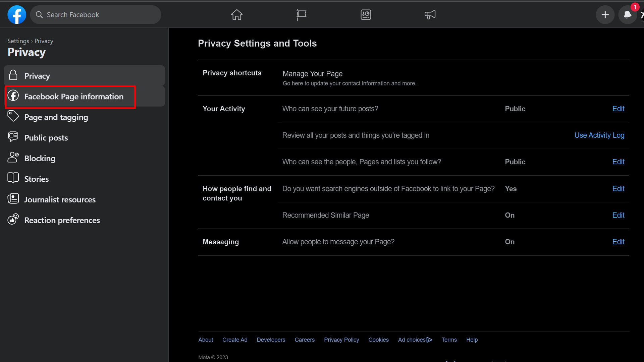Open Facebook Page information settings

coord(73,97)
